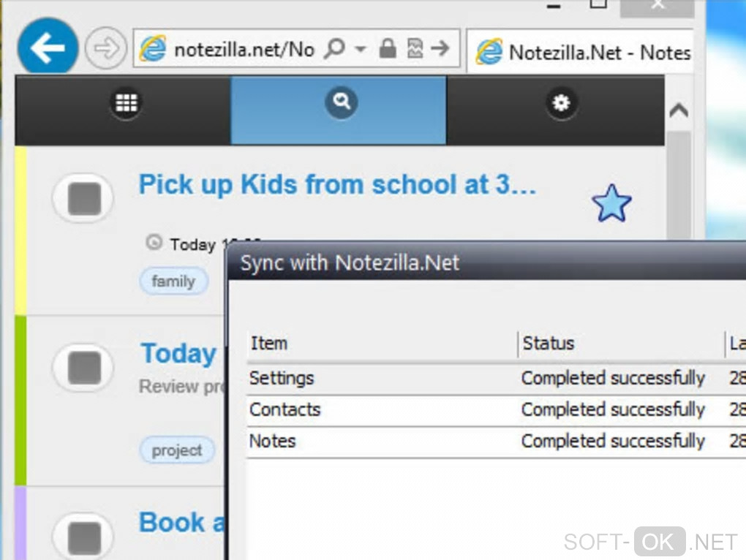This screenshot has height=560, width=746.
Task: Select the search magnifier tab in Notezilla
Action: pyautogui.click(x=340, y=102)
